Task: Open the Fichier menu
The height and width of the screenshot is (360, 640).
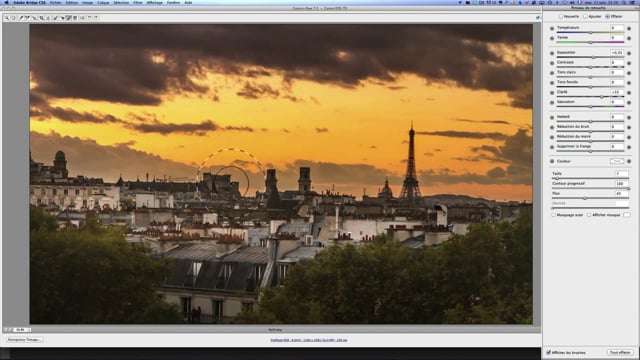Action: pos(56,2)
